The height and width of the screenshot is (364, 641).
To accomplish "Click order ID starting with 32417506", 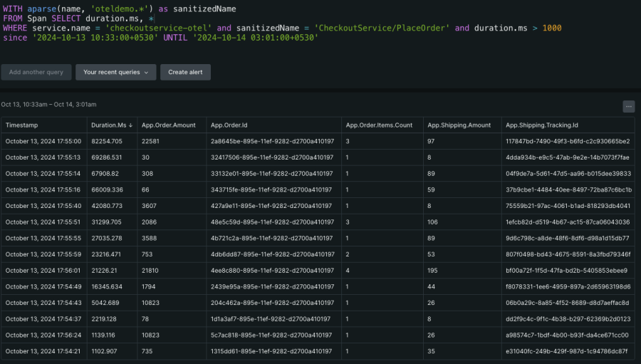I will 271,157.
